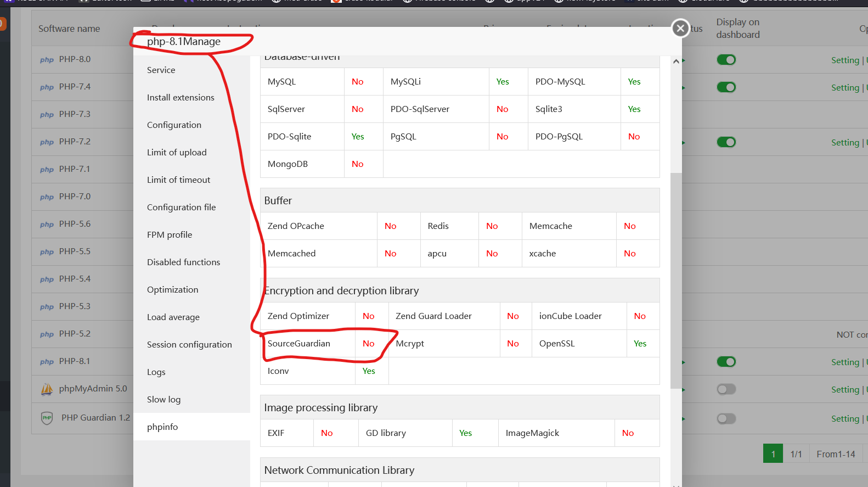This screenshot has width=868, height=487.
Task: Toggle dashboard display for PHP-8.0
Action: pyautogui.click(x=726, y=60)
